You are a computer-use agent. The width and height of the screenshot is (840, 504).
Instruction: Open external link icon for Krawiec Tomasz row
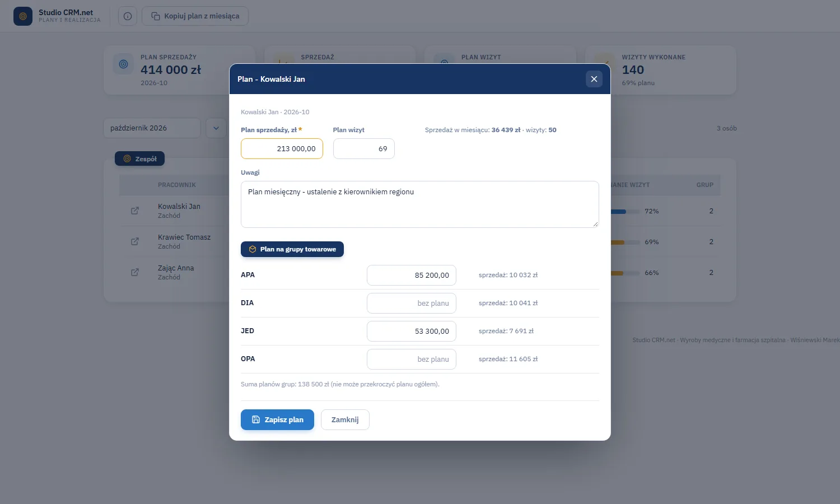135,241
